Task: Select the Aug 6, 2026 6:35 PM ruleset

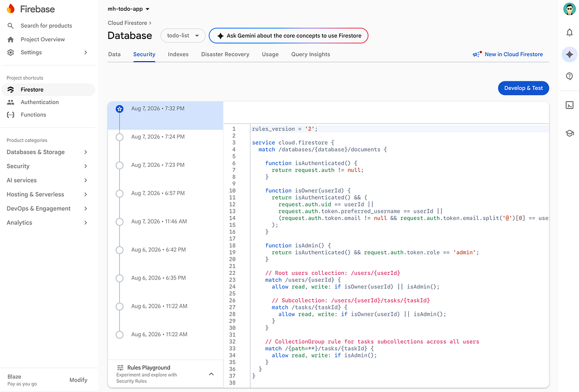Action: 166,285
